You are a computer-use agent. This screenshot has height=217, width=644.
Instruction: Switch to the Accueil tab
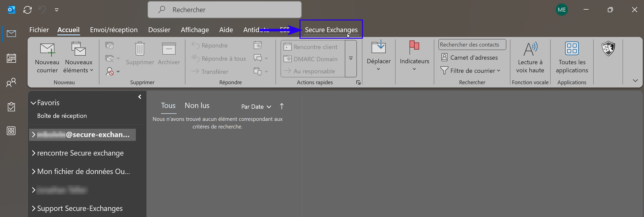pos(69,30)
